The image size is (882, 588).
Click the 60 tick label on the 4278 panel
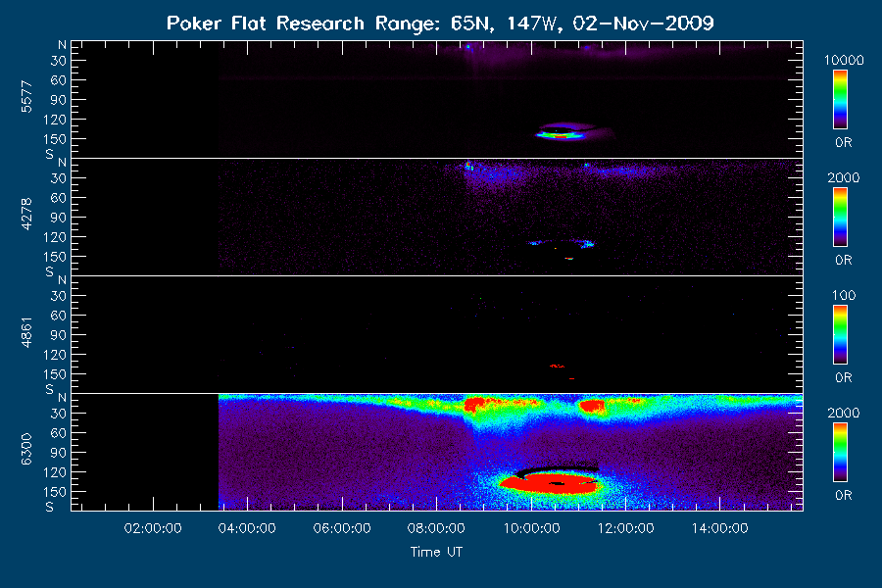[x=59, y=198]
